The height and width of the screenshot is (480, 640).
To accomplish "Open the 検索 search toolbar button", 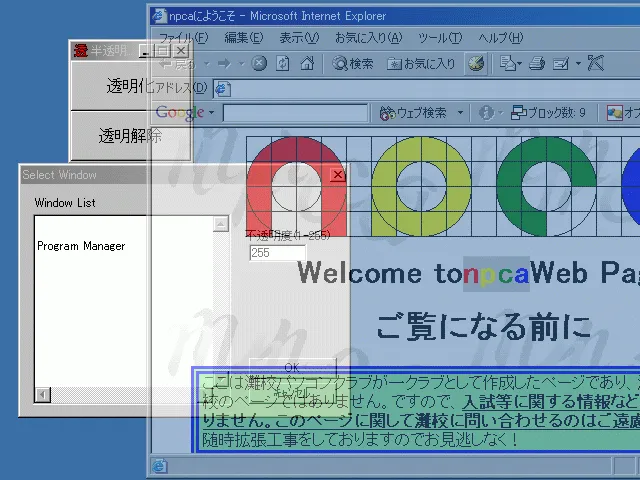I will coord(353,63).
